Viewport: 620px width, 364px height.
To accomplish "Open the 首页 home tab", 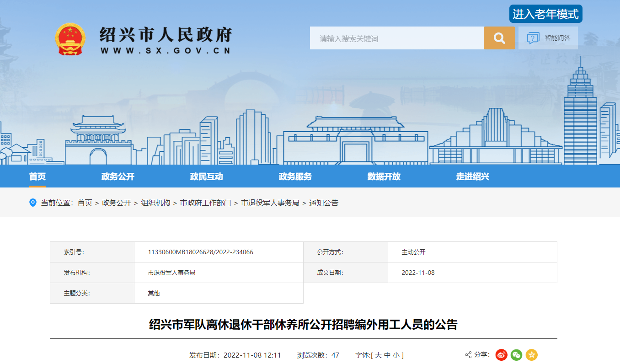I will click(37, 177).
